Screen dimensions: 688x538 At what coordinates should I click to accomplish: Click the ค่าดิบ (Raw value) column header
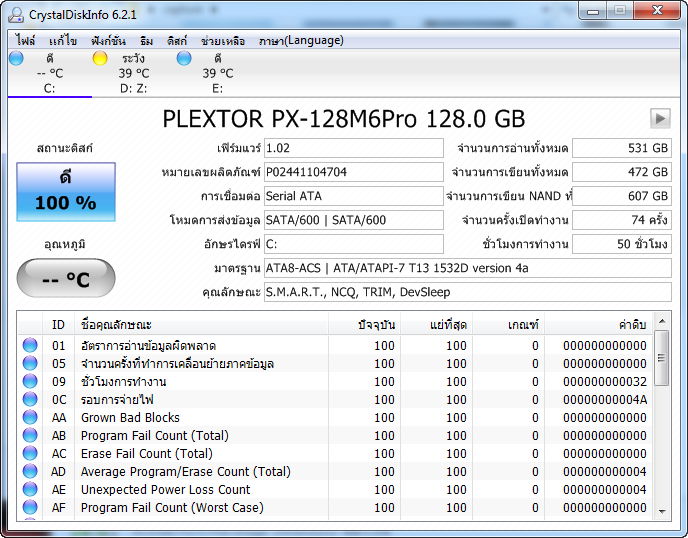(x=598, y=325)
